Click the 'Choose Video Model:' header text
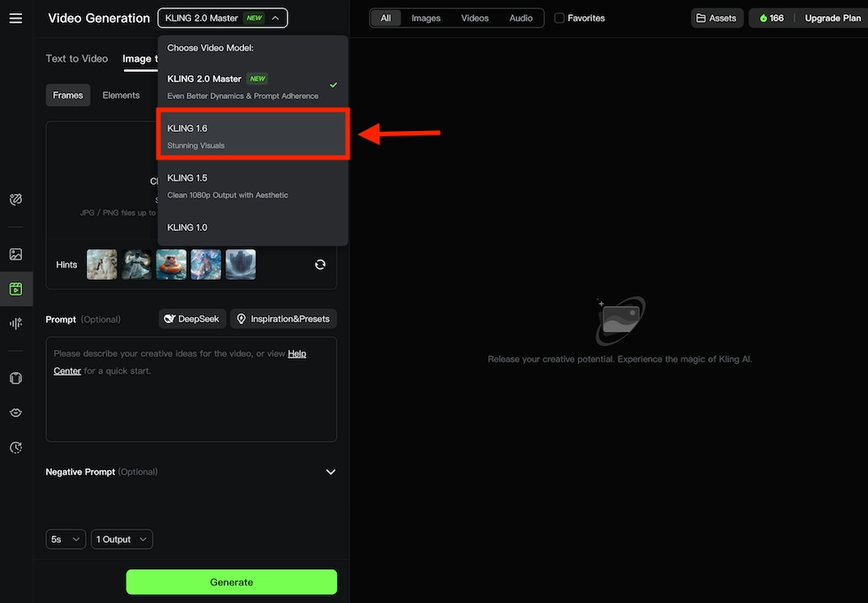 211,48
